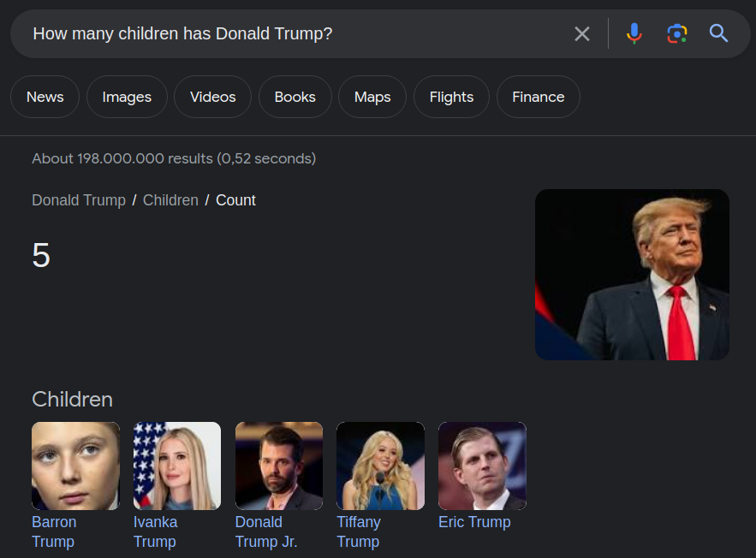Go to the Books results
This screenshot has height=558, width=756.
[x=295, y=97]
